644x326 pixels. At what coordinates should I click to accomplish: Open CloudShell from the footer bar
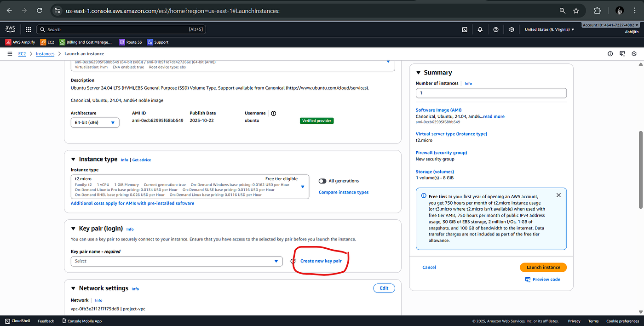pyautogui.click(x=17, y=321)
